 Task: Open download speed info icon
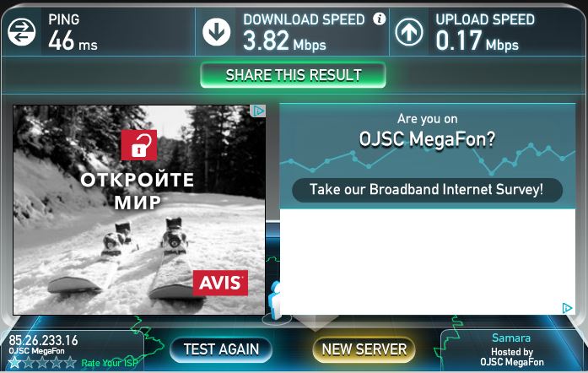[x=379, y=19]
